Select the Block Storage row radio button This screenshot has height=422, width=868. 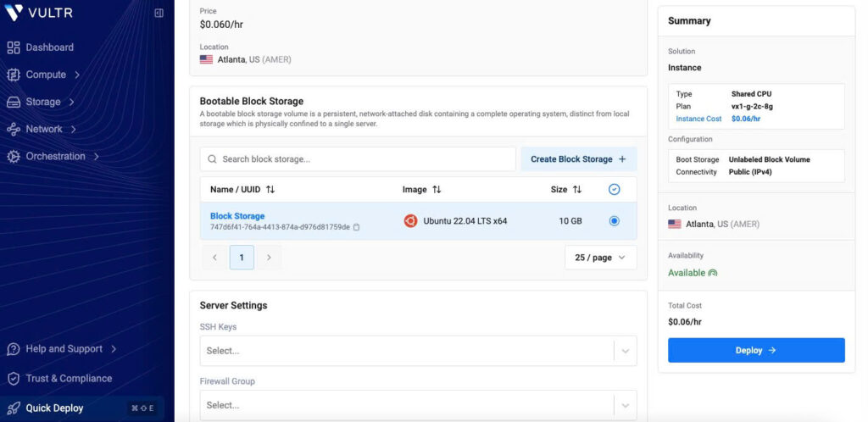[614, 221]
